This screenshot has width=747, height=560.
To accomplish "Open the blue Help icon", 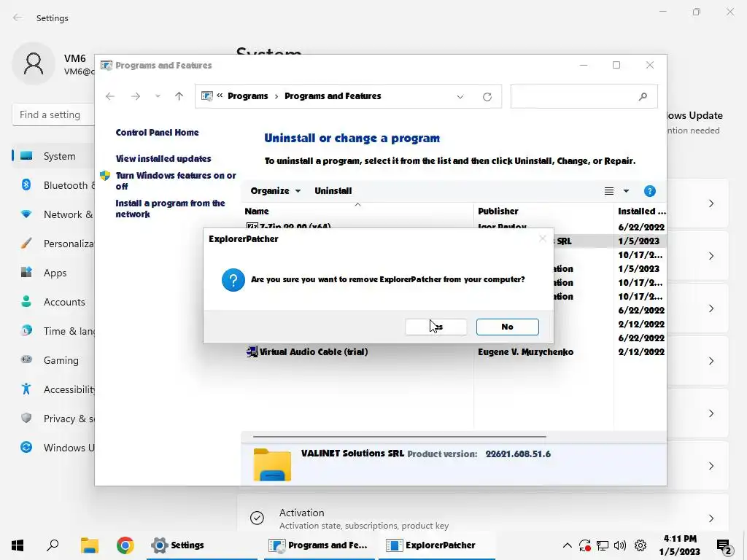I will [649, 191].
